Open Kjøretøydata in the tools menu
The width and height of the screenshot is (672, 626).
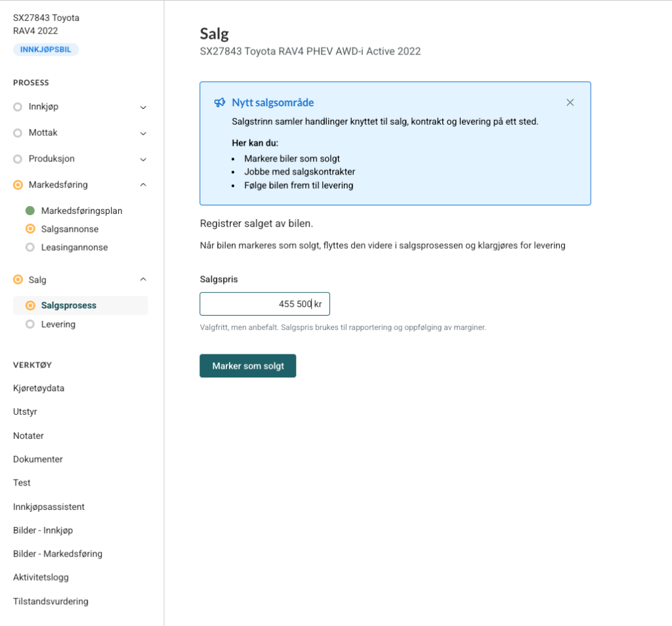pyautogui.click(x=39, y=388)
